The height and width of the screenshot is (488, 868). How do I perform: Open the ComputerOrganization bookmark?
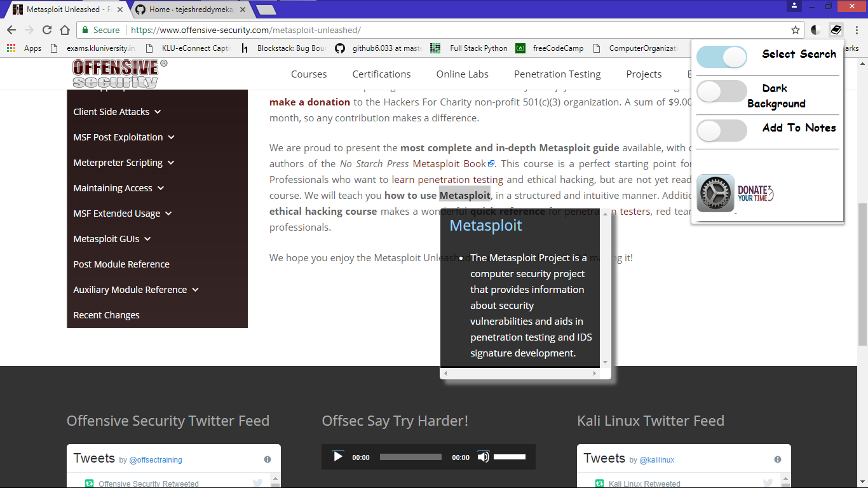pyautogui.click(x=637, y=48)
